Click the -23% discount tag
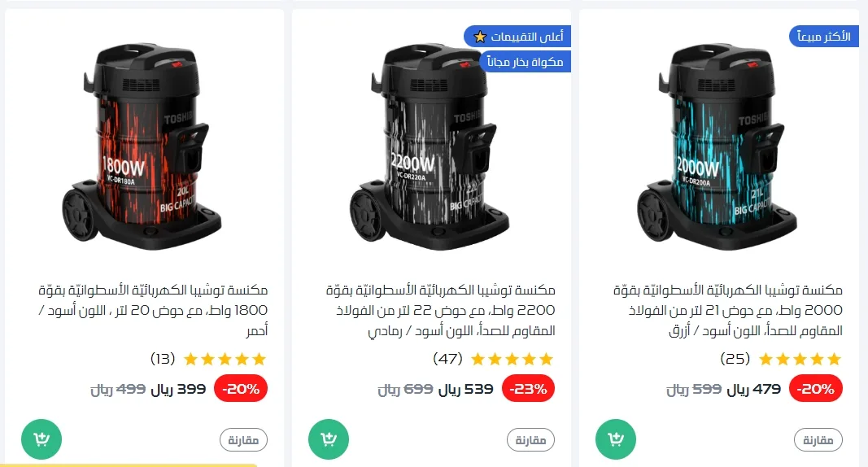The image size is (868, 467). pyautogui.click(x=528, y=389)
